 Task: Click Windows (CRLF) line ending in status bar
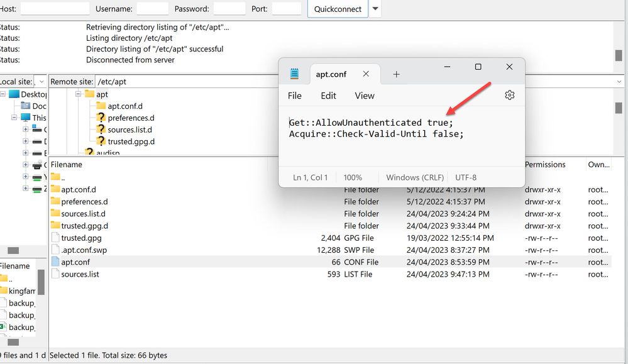415,177
